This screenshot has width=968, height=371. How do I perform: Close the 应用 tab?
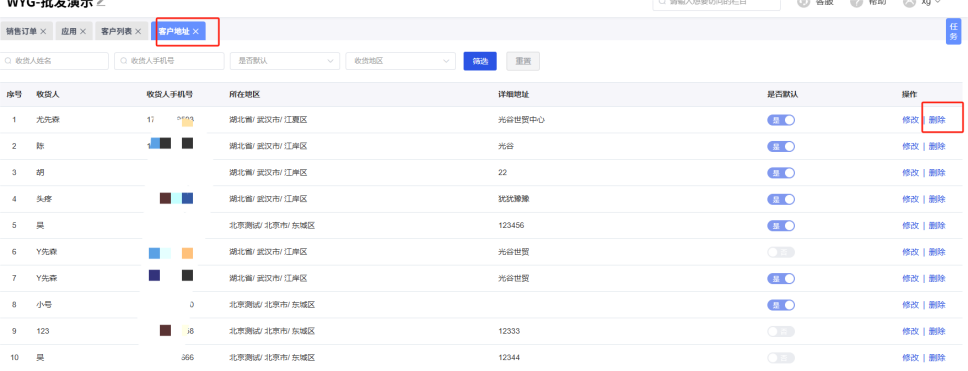click(83, 31)
